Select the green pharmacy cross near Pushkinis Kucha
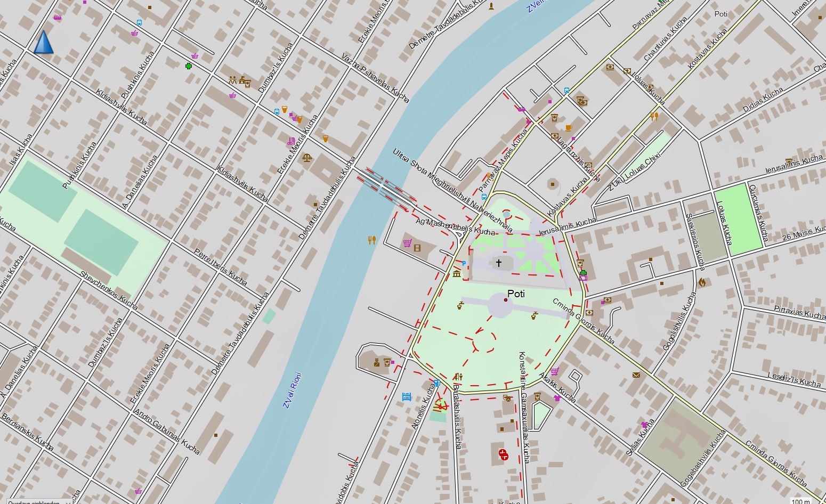Image resolution: width=826 pixels, height=504 pixels. coord(189,66)
